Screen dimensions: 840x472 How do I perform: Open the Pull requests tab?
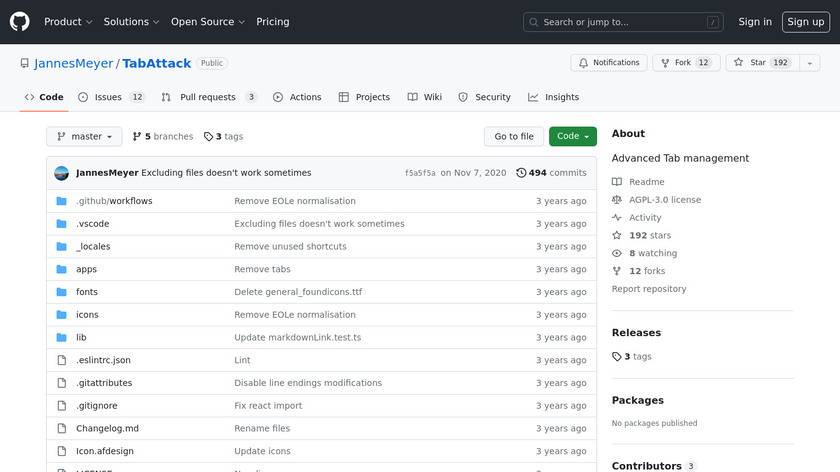click(209, 97)
